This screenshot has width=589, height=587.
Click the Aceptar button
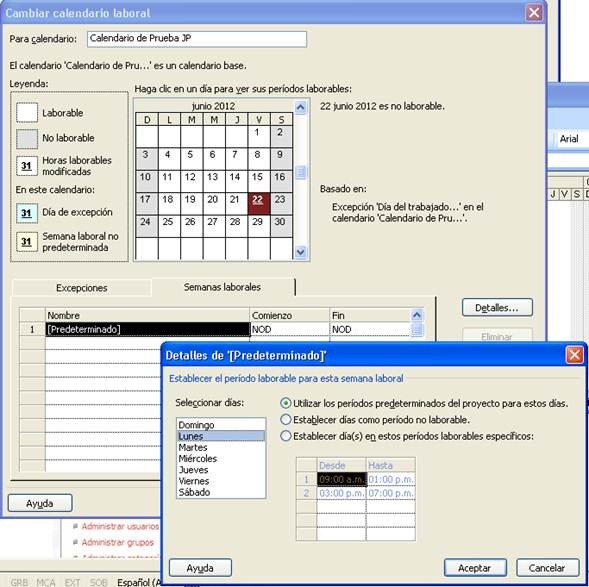[475, 568]
